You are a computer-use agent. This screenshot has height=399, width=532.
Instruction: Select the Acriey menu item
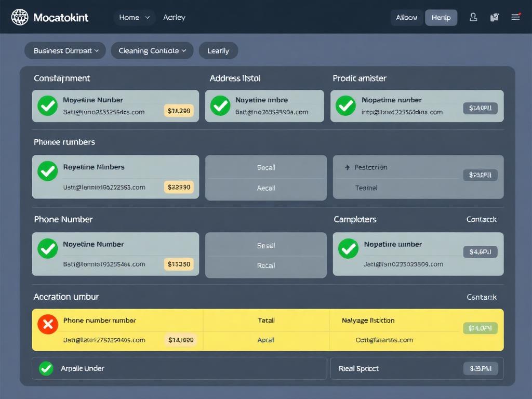174,17
